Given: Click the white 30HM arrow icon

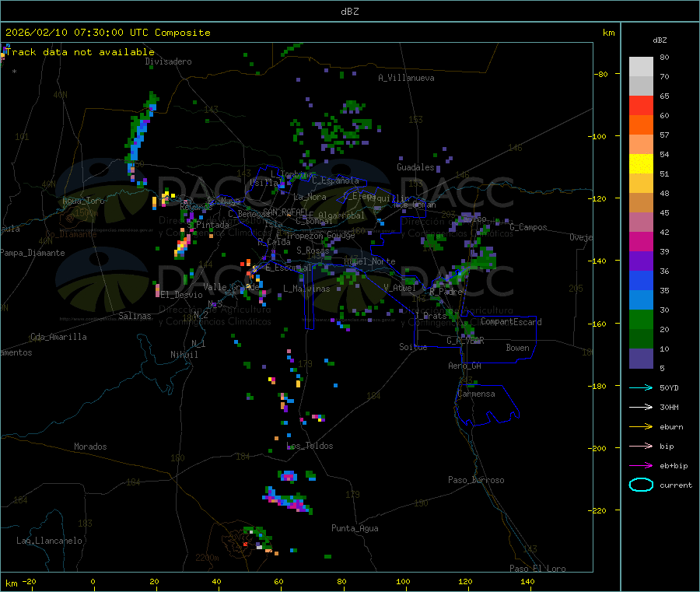Looking at the screenshot, I should pyautogui.click(x=641, y=407).
